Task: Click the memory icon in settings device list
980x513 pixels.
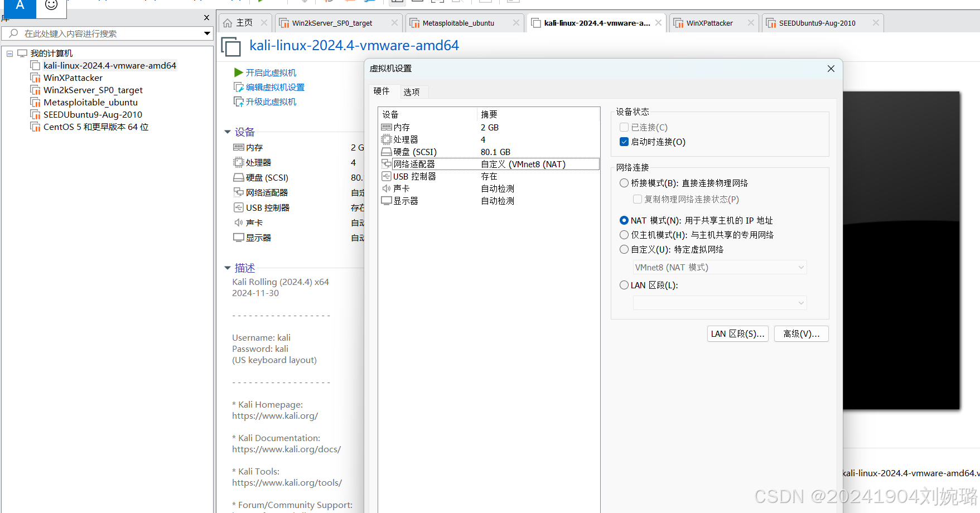Action: 387,127
